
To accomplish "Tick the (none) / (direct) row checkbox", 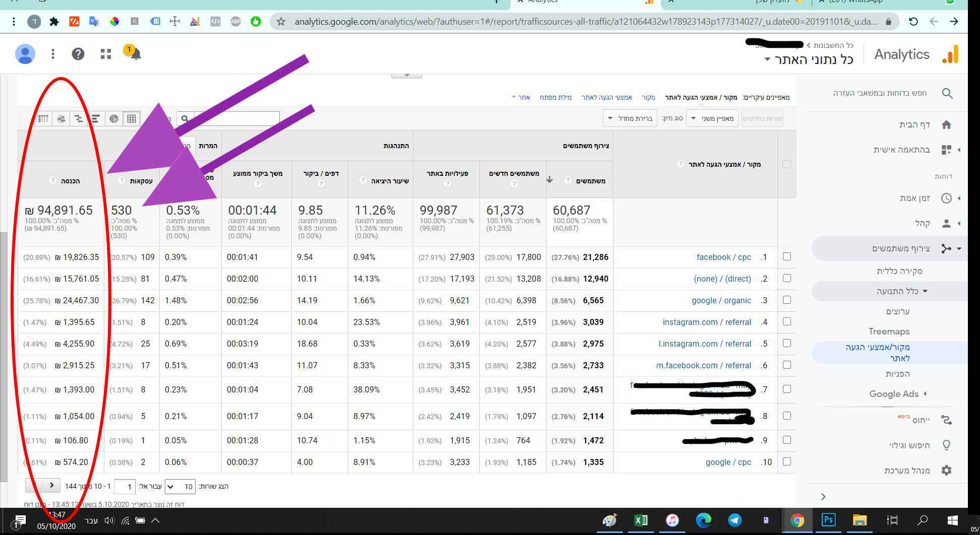I will [x=787, y=278].
